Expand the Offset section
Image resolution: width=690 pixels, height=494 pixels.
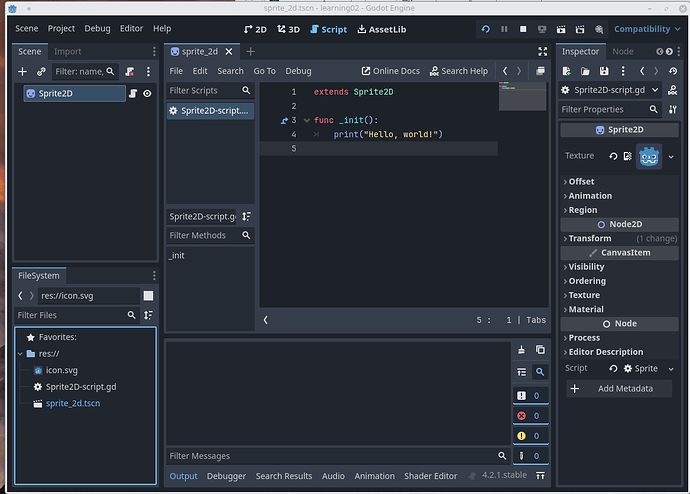click(619, 182)
